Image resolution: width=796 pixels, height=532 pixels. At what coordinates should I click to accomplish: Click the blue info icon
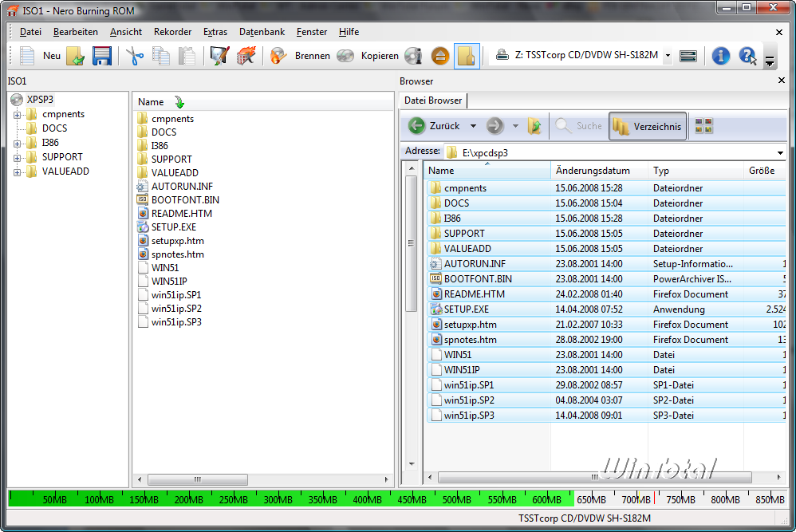720,56
